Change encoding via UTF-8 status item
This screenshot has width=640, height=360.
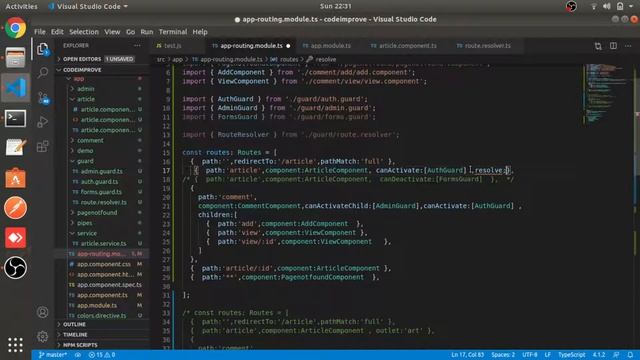click(530, 355)
